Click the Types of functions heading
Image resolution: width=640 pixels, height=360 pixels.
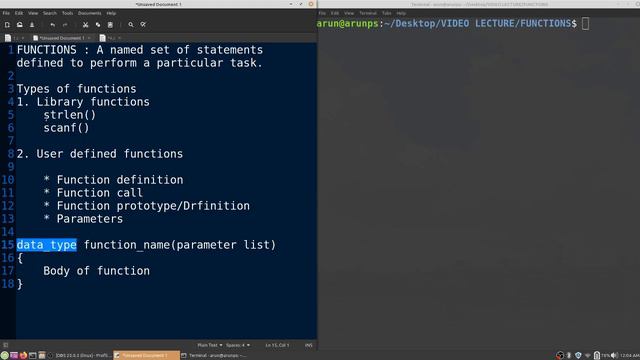tap(76, 89)
